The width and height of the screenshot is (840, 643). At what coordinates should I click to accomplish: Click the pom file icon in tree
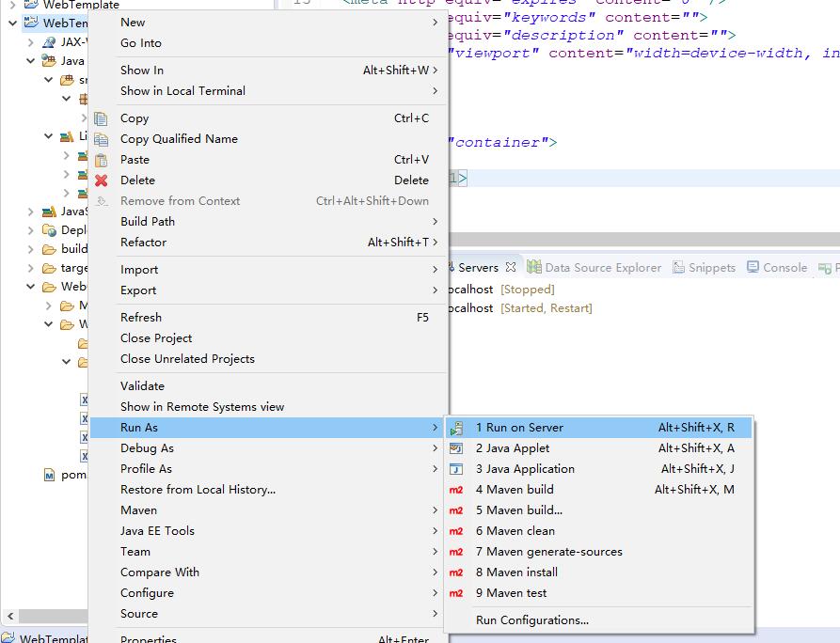[49, 475]
